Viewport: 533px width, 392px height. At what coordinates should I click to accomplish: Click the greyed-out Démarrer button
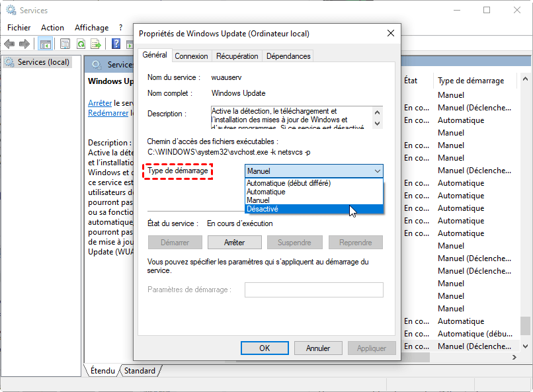(x=175, y=242)
